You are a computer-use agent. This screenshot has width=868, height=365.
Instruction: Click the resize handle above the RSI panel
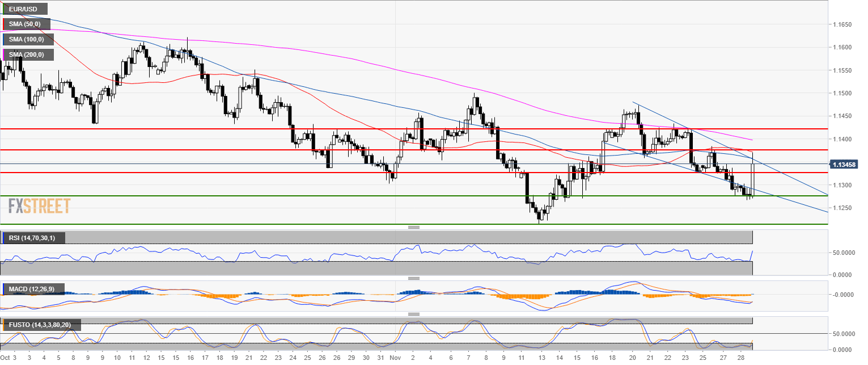(x=414, y=228)
